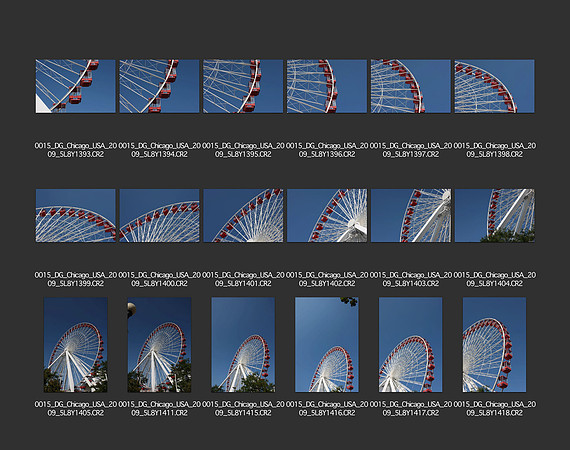Select thumbnail of image 5L8Y1395.CR2
The height and width of the screenshot is (450, 570).
[x=243, y=86]
